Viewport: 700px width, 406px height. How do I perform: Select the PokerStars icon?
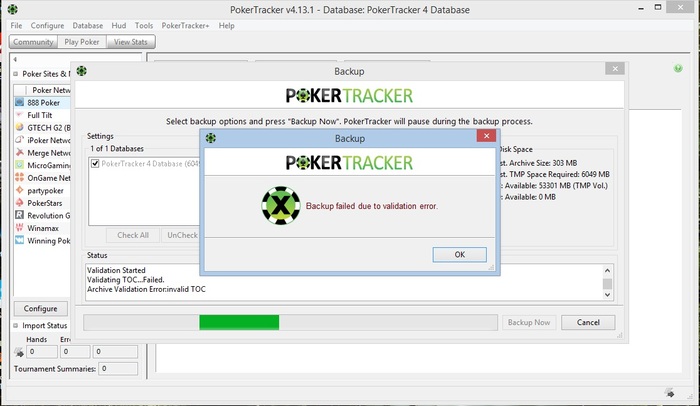20,203
